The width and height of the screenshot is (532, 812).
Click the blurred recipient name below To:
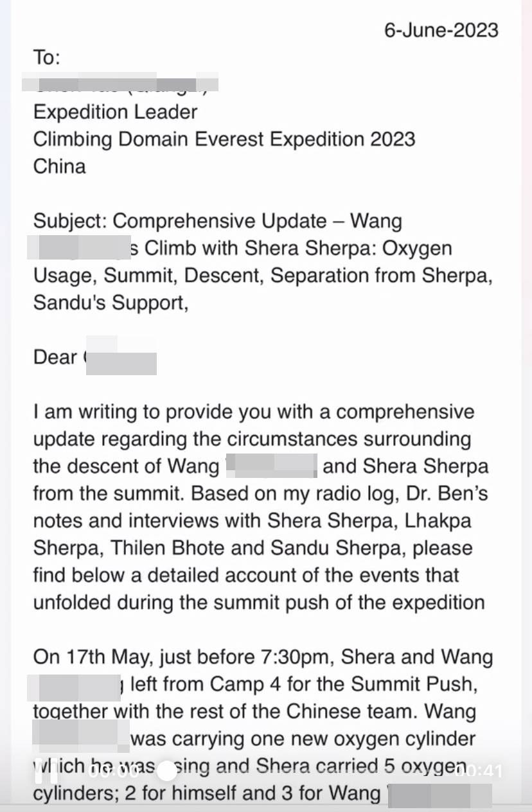tap(120, 83)
